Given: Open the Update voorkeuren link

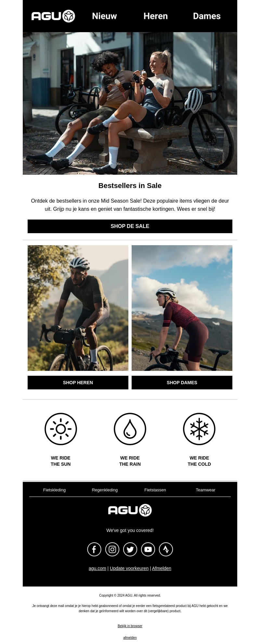Looking at the screenshot, I should (x=129, y=568).
